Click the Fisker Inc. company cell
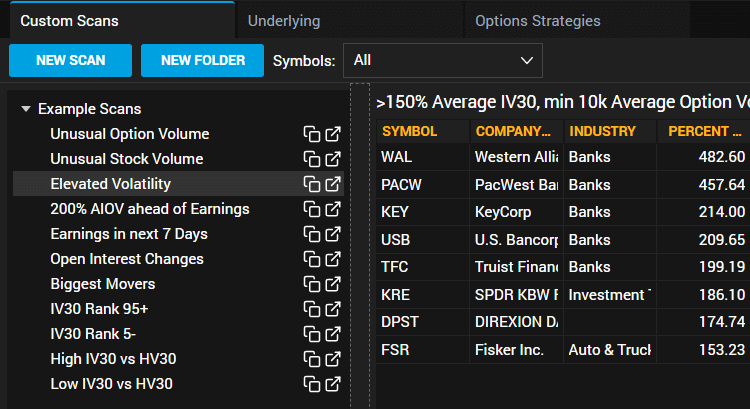The image size is (750, 409). tap(517, 350)
